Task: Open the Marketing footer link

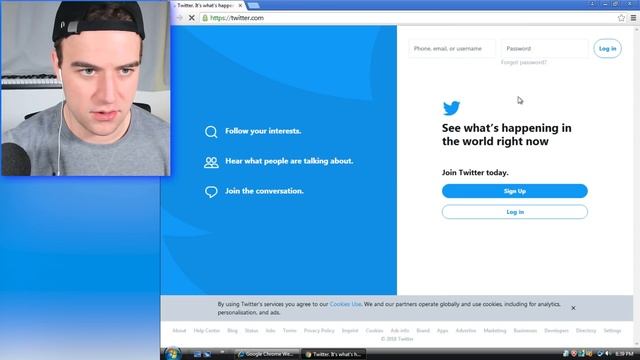Action: click(x=495, y=331)
